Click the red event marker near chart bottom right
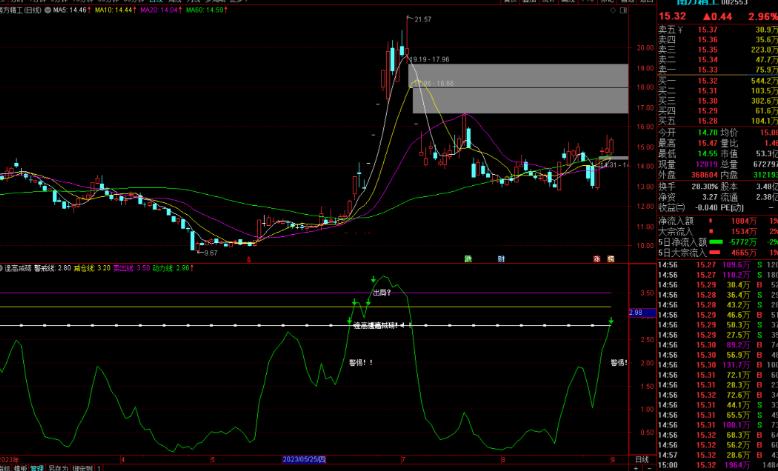The height and width of the screenshot is (471, 778). pyautogui.click(x=596, y=259)
